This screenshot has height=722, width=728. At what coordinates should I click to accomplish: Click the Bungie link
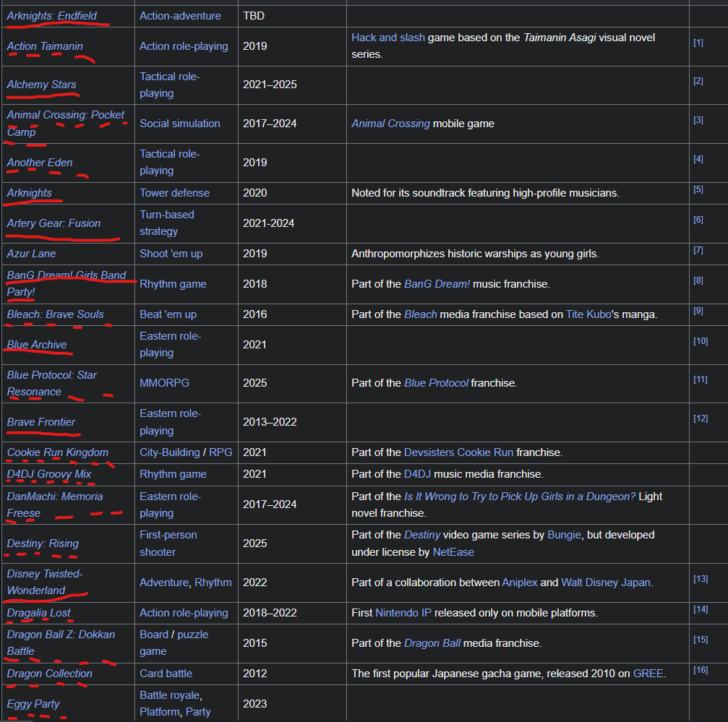point(564,535)
